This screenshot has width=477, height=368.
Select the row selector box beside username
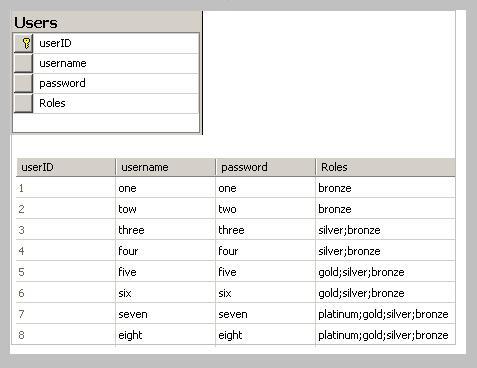tap(24, 63)
